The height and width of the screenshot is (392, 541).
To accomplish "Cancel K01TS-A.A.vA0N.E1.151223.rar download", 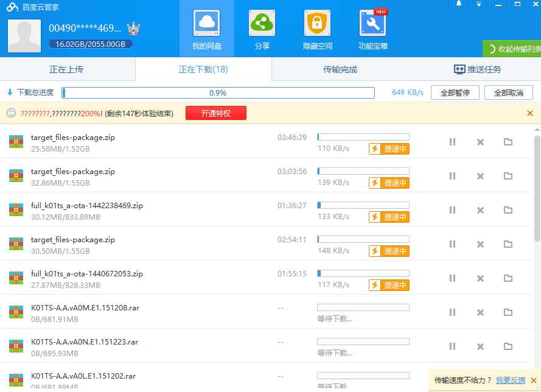I will point(480,346).
